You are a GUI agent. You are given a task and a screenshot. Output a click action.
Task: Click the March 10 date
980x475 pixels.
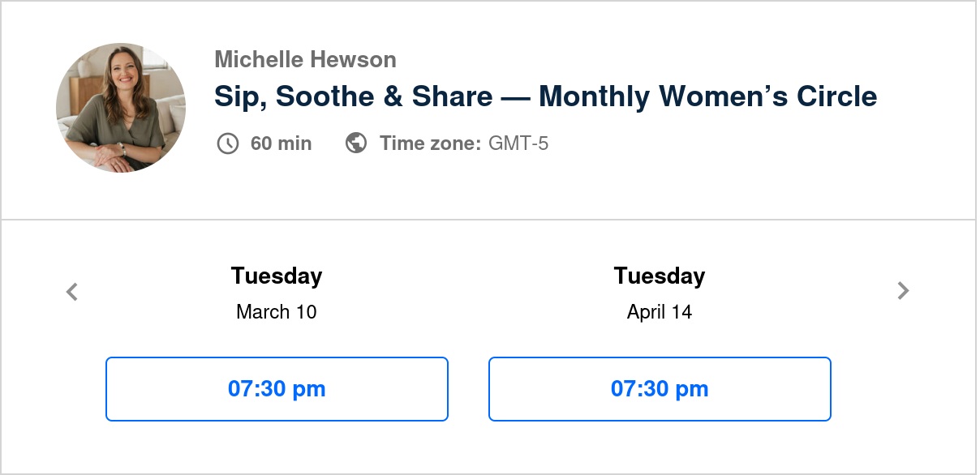click(x=277, y=312)
